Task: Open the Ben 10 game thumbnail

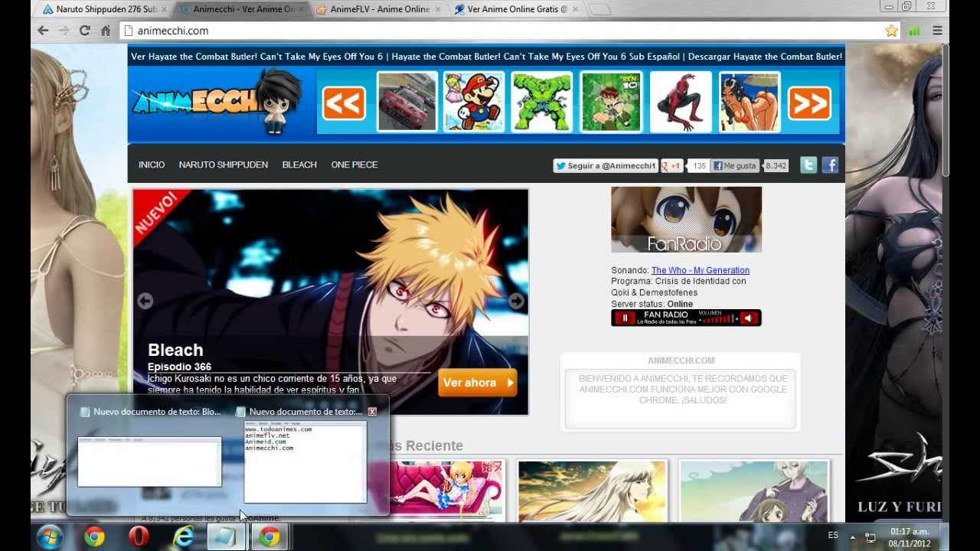Action: tap(611, 102)
